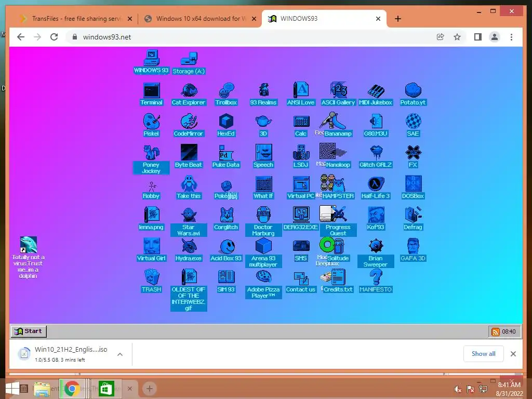Open a new Chrome tab
Screen dimensions: 532x399
[x=398, y=19]
